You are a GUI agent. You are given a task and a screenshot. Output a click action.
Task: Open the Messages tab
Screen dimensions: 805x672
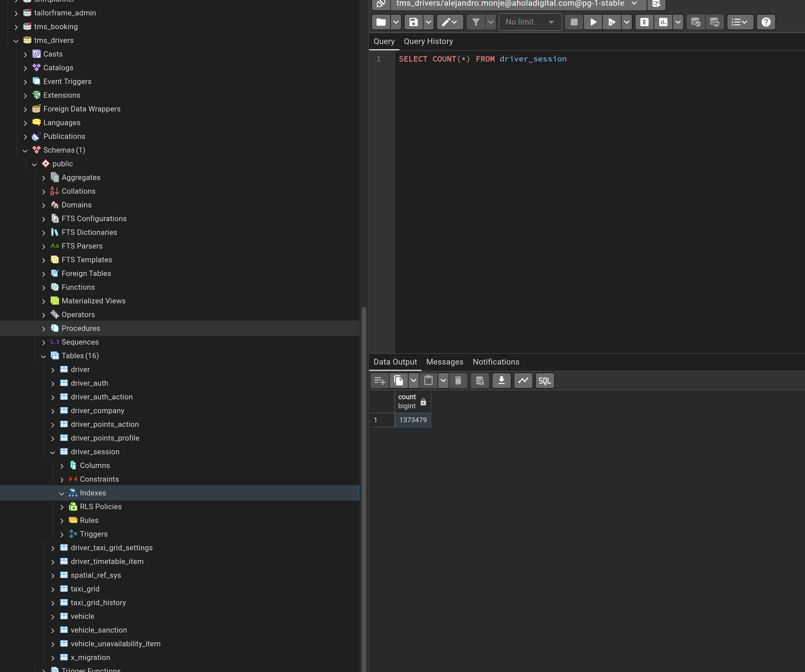445,362
